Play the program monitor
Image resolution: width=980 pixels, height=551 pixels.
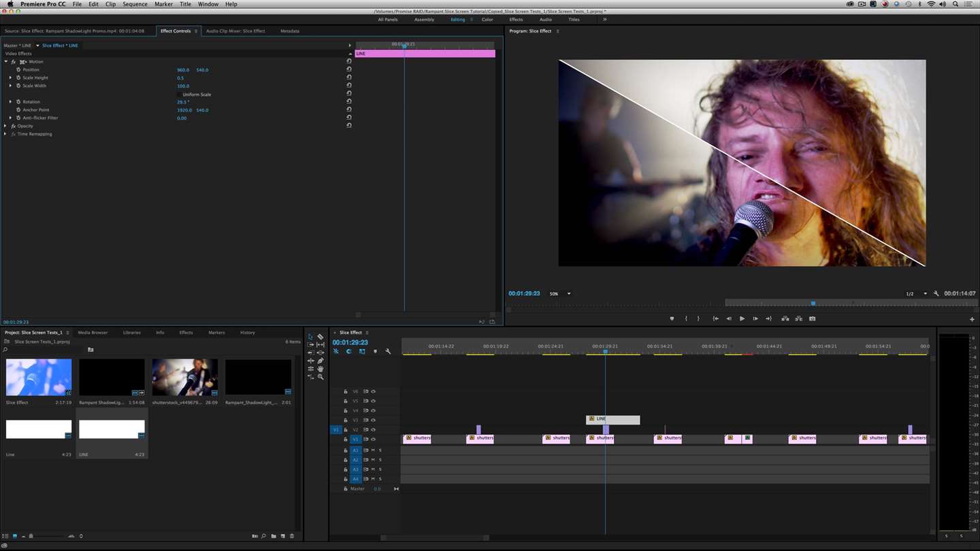click(742, 318)
